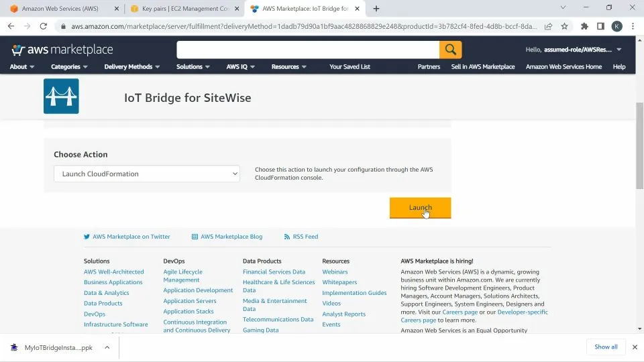The image size is (644, 362).
Task: Open the RSS Feed link
Action: [x=301, y=237]
